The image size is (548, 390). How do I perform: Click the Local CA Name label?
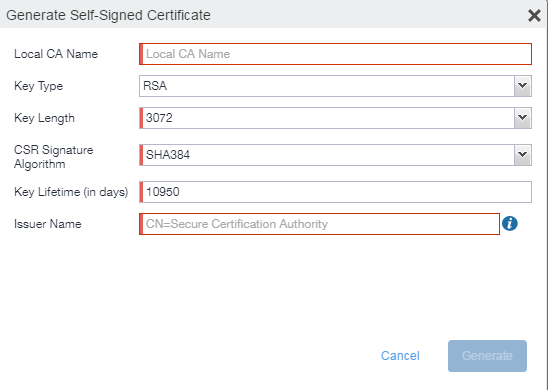[x=56, y=54]
